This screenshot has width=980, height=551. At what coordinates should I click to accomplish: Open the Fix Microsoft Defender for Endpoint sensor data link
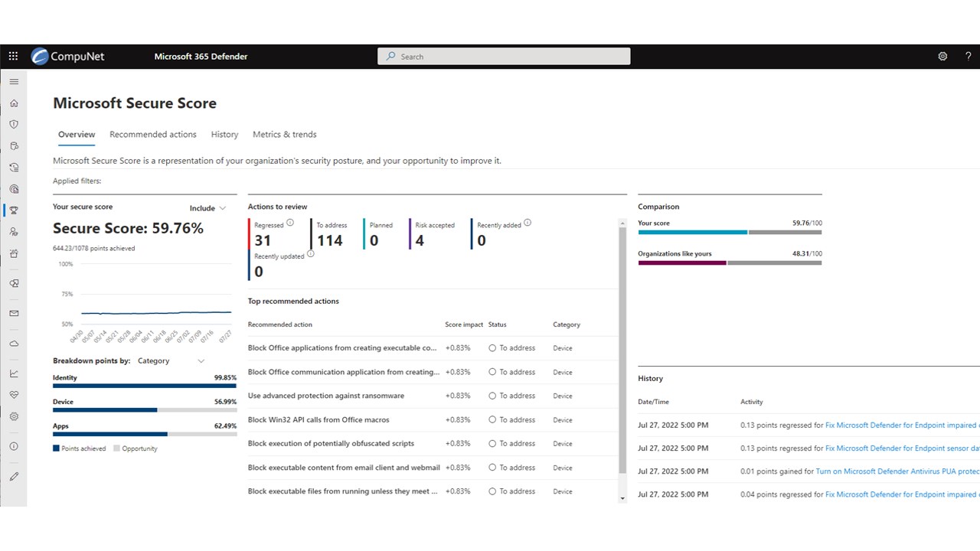click(x=902, y=448)
